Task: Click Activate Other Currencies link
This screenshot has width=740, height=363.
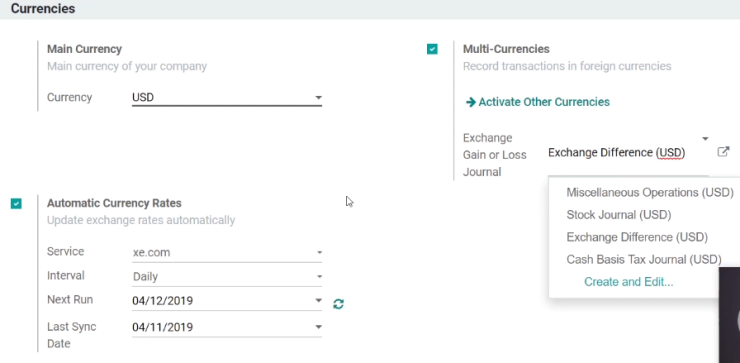Action: (x=544, y=102)
